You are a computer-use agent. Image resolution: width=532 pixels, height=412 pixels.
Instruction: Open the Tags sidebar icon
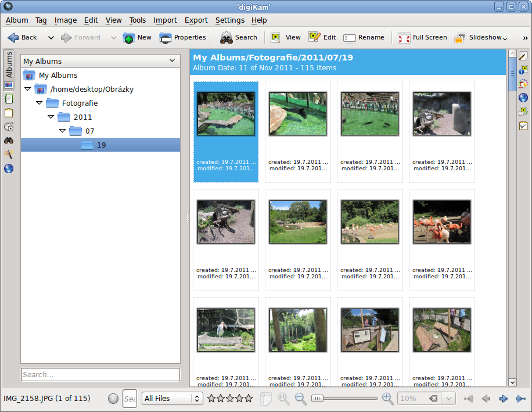point(9,99)
